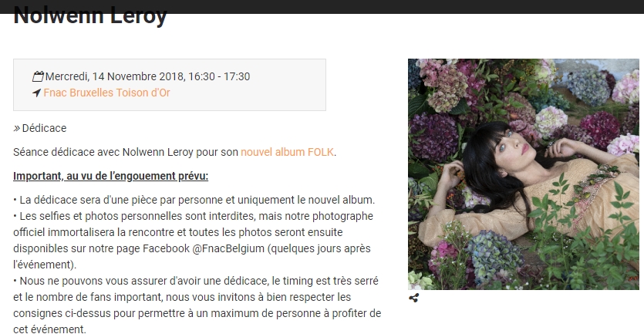Click the underlined Important engouement prévu heading
644x334 pixels.
click(110, 176)
